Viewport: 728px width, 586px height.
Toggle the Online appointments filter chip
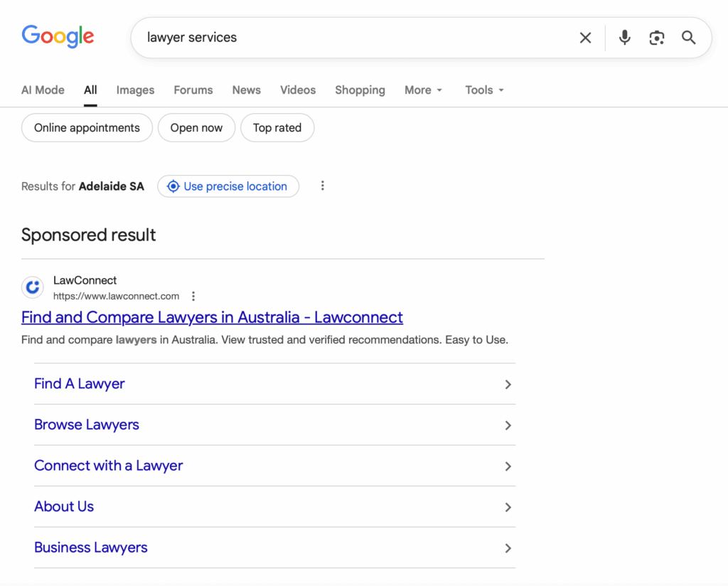[x=87, y=128]
